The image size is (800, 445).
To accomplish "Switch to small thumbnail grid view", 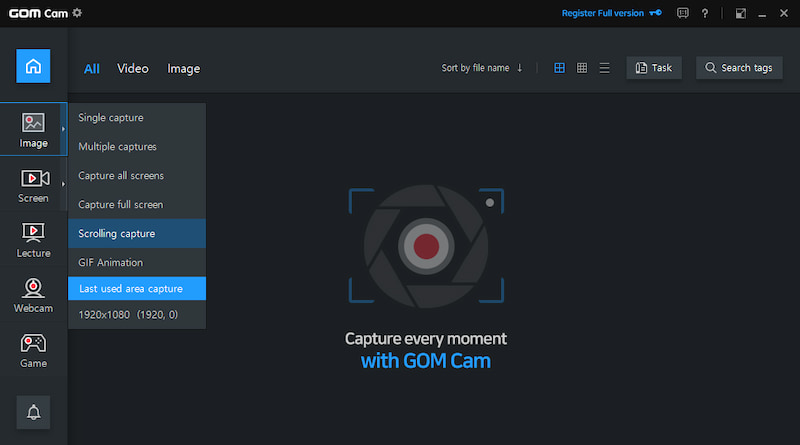I will point(582,68).
